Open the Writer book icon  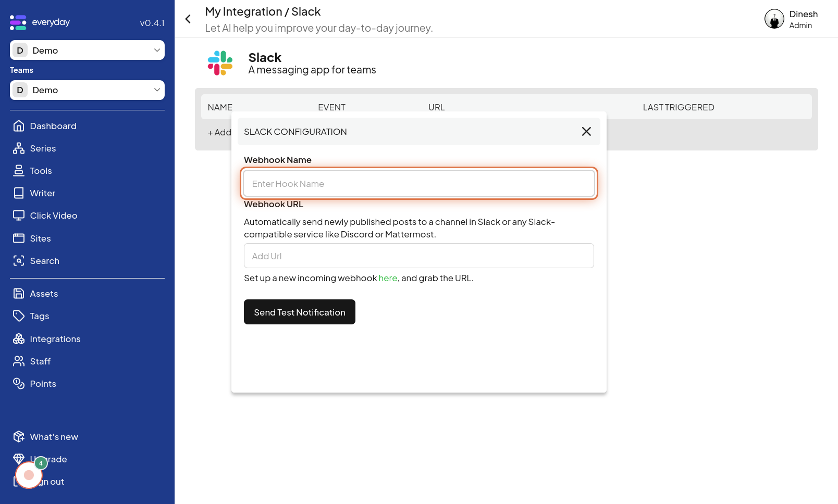click(x=19, y=193)
